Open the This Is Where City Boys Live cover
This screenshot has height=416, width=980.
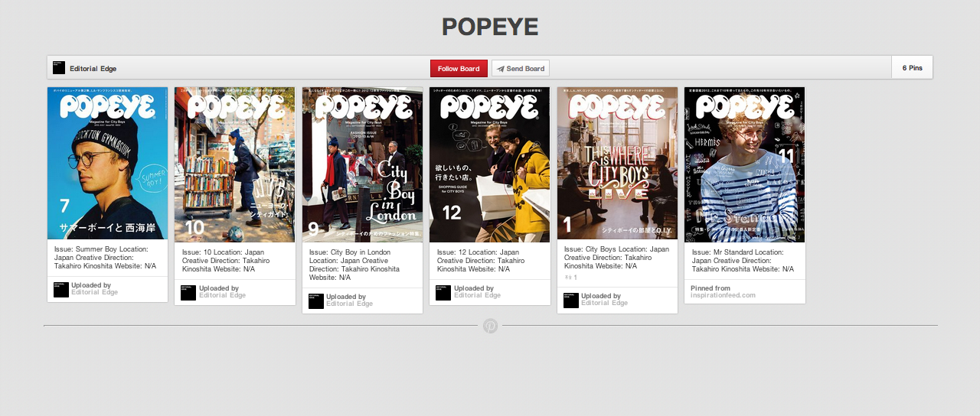617,163
